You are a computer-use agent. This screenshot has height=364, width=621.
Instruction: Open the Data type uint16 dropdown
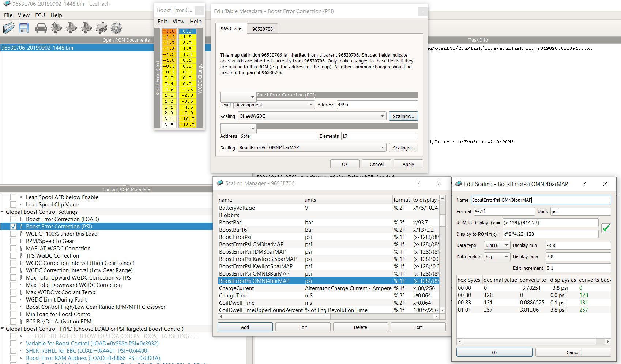pyautogui.click(x=497, y=246)
